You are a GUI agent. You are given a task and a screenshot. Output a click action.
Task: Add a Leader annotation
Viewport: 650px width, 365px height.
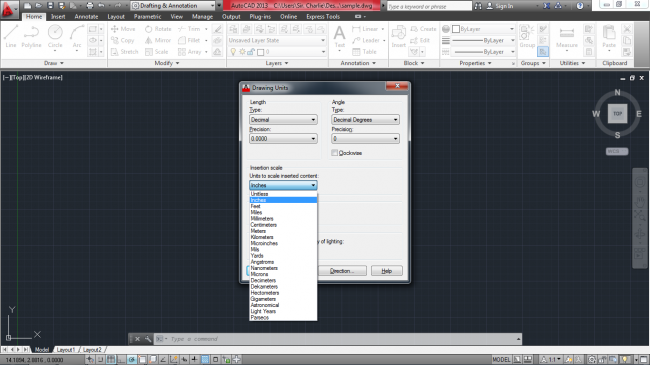tap(366, 40)
